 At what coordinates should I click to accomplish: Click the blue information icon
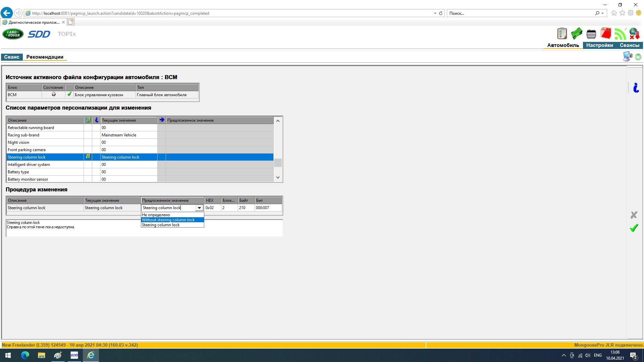[x=636, y=88]
